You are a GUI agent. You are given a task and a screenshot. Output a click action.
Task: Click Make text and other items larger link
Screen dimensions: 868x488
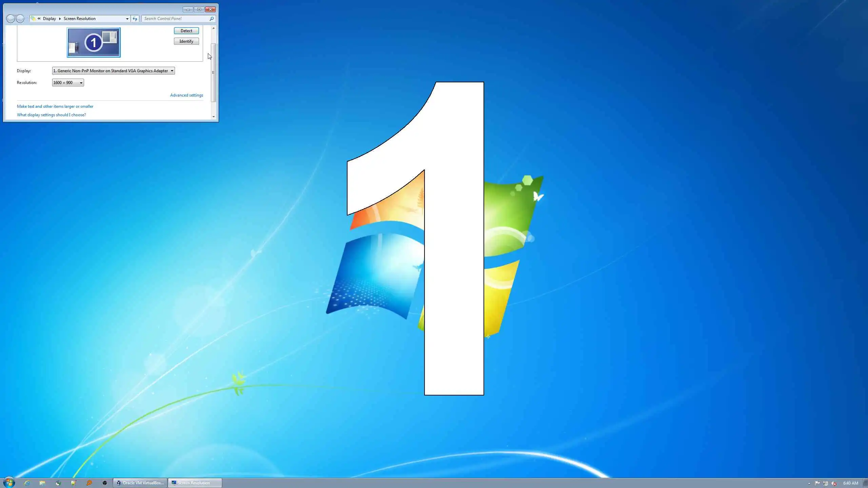[55, 106]
